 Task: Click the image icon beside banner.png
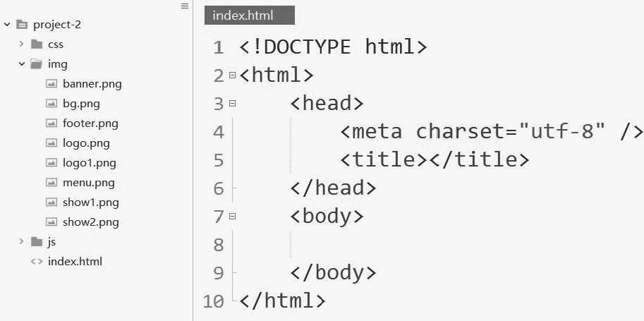pyautogui.click(x=51, y=84)
